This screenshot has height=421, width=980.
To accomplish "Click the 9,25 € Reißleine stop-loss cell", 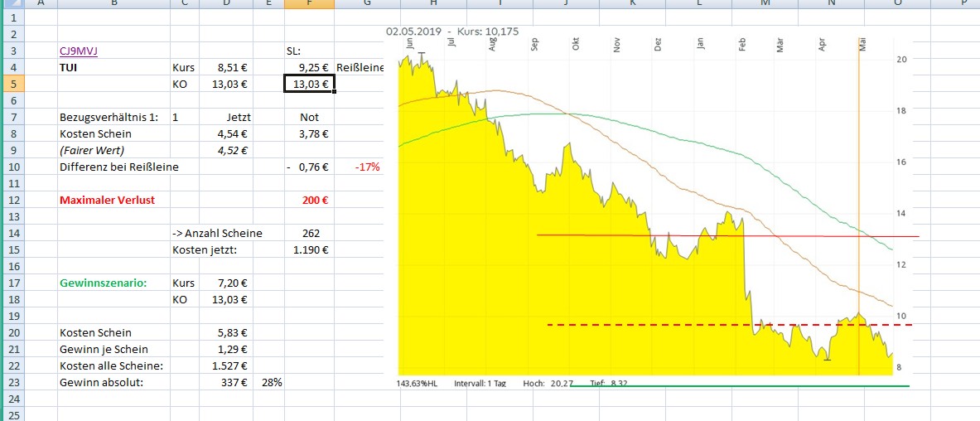I will tap(309, 67).
